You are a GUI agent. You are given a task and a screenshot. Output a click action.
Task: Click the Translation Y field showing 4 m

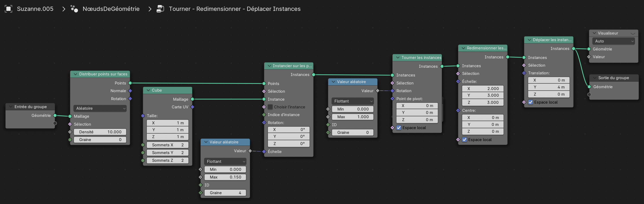(548, 87)
